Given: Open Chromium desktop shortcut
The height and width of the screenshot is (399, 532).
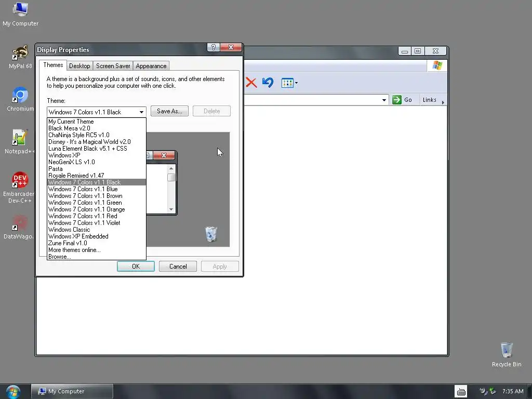Looking at the screenshot, I should [20, 99].
